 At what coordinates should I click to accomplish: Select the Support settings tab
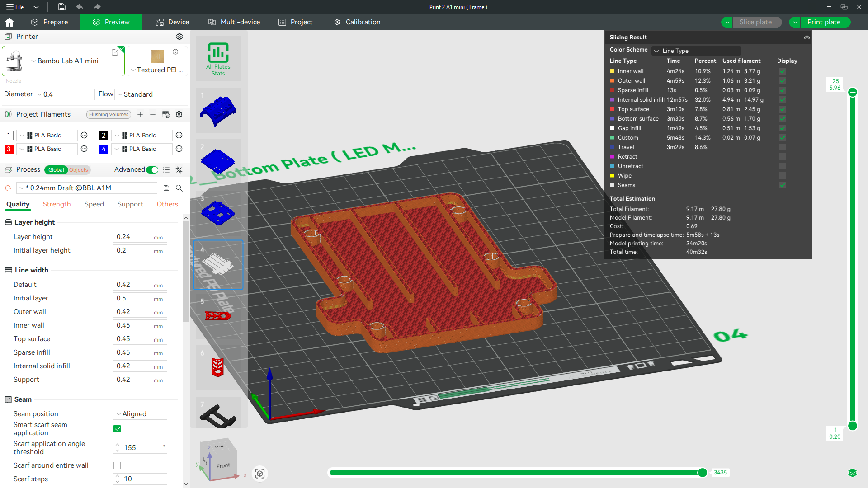(130, 204)
